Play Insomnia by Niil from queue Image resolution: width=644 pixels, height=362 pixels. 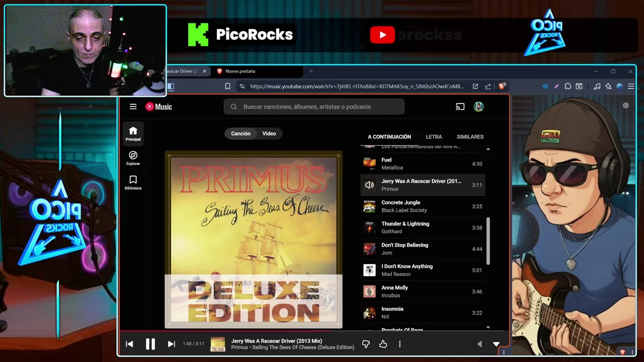[423, 313]
